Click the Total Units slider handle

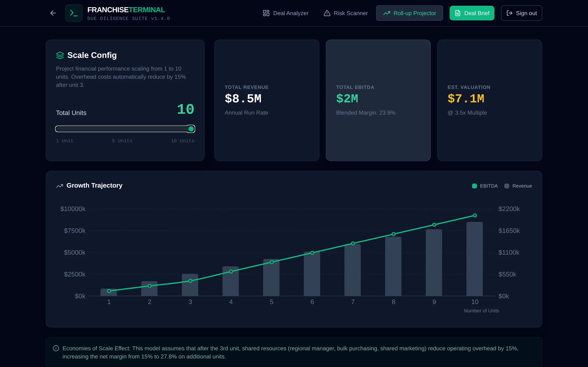point(191,129)
